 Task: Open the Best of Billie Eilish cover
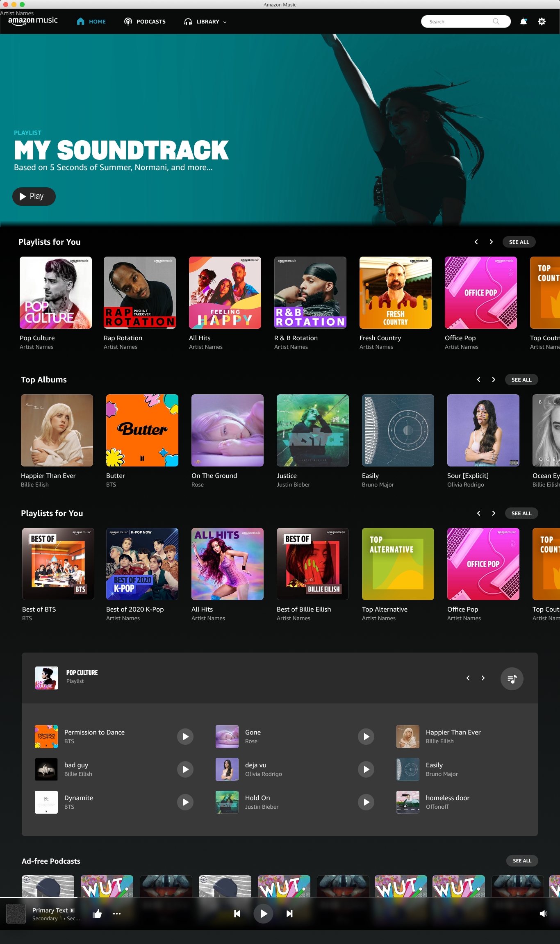(x=313, y=564)
